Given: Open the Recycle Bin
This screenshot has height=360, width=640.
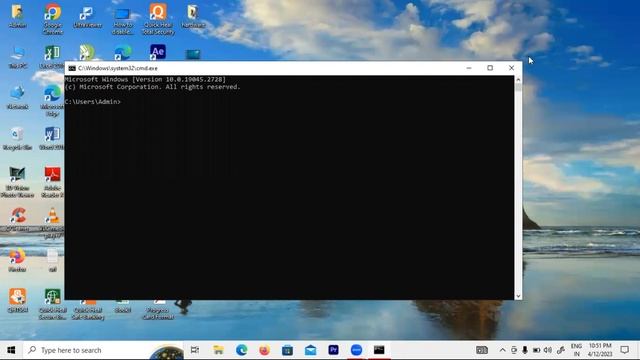Looking at the screenshot, I should click(17, 139).
